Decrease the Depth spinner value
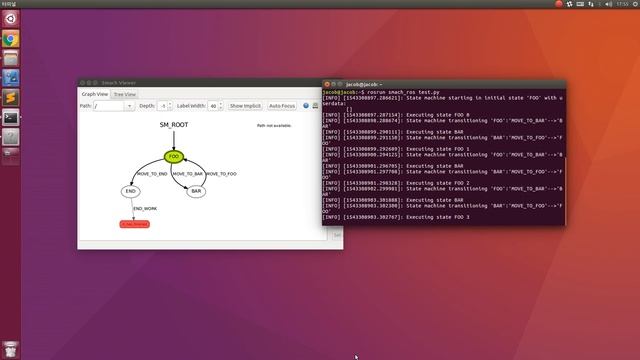This screenshot has width=640, height=360. 170,108
